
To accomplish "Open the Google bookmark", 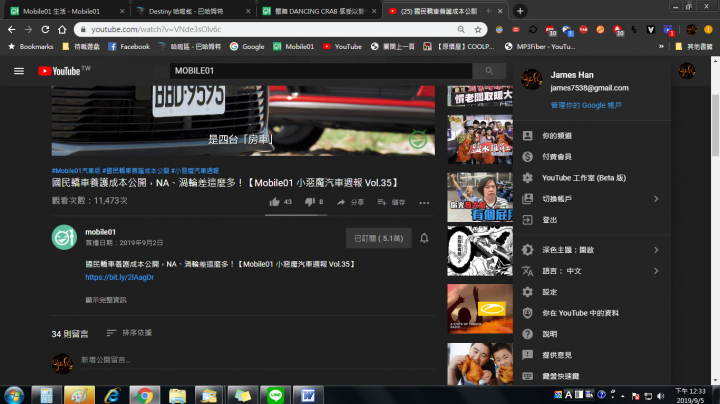I will tap(247, 46).
